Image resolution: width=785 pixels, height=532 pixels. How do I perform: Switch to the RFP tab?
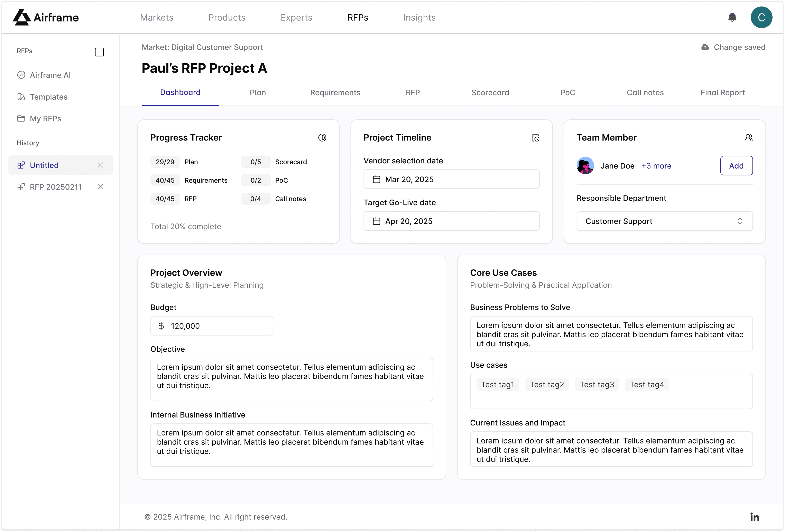(x=413, y=93)
